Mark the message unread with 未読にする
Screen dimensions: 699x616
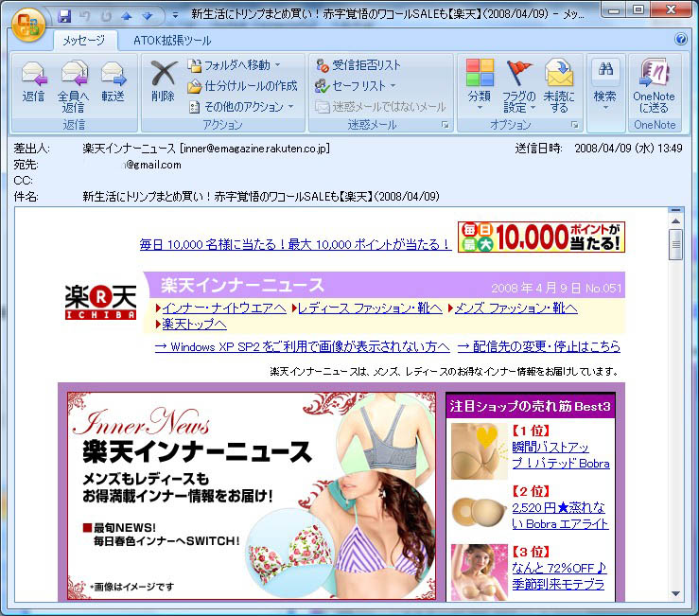pyautogui.click(x=559, y=86)
